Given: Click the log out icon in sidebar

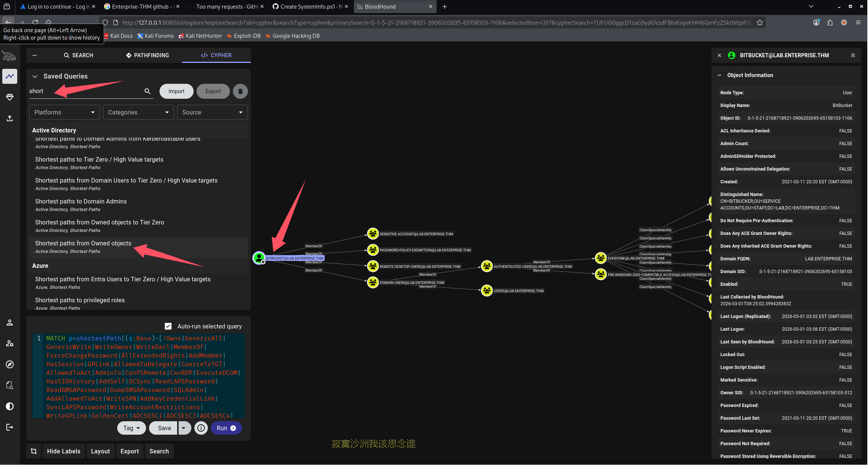Looking at the screenshot, I should [10, 427].
